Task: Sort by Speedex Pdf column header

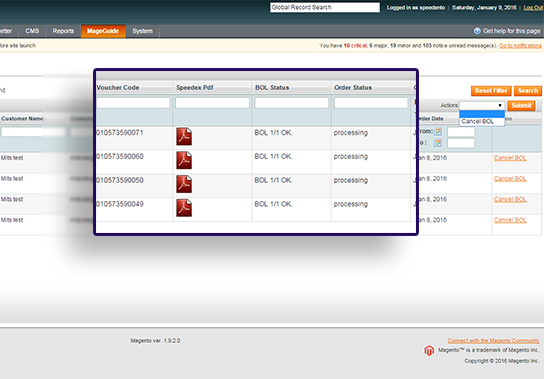Action: pyautogui.click(x=195, y=87)
